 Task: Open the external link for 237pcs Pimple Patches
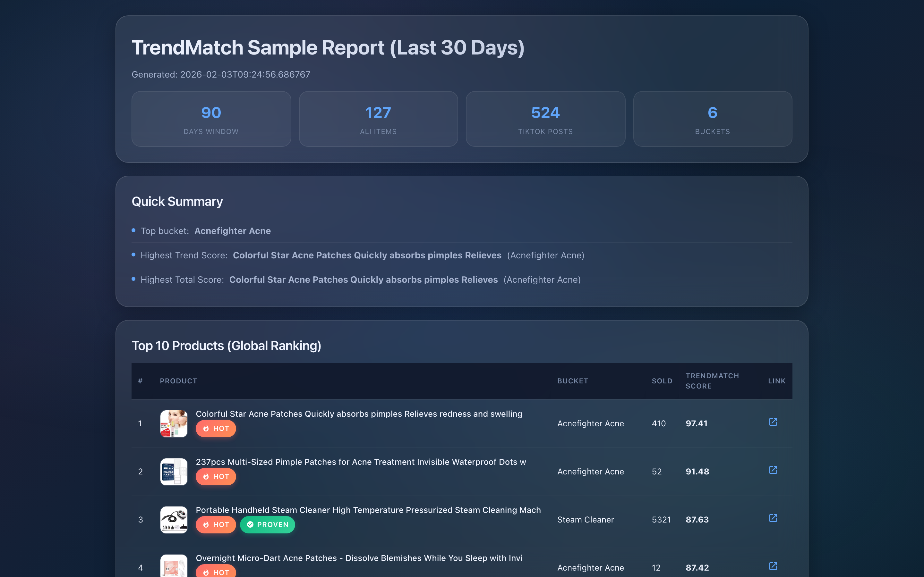(774, 470)
